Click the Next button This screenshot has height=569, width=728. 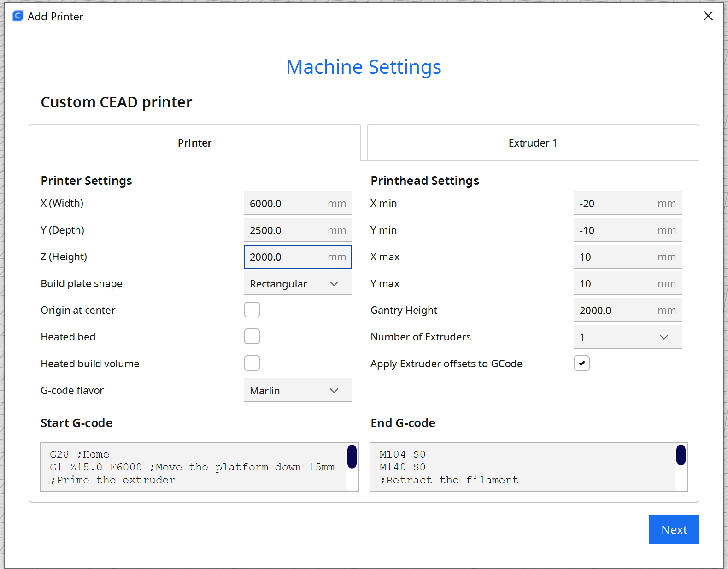[x=674, y=529]
